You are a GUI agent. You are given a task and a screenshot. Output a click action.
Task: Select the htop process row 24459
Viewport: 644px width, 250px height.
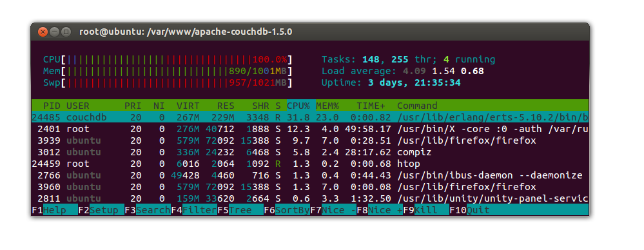(x=310, y=164)
